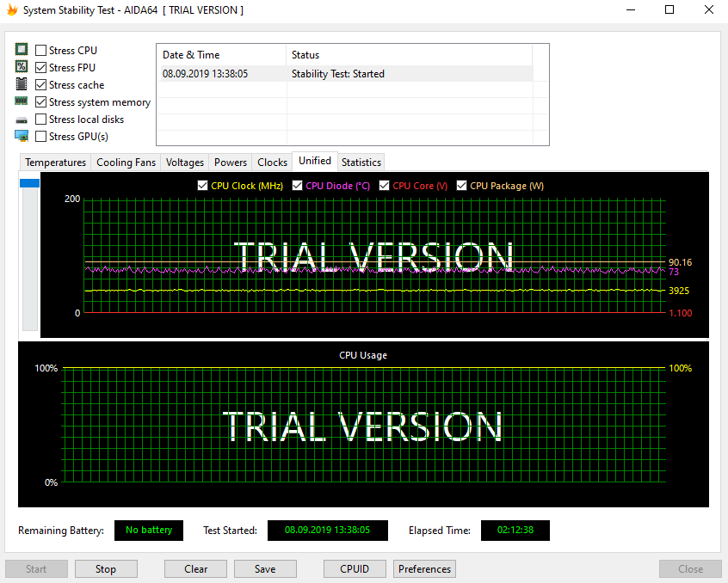
Task: Click the disk drive icon beside Stress local disks
Action: click(x=22, y=120)
